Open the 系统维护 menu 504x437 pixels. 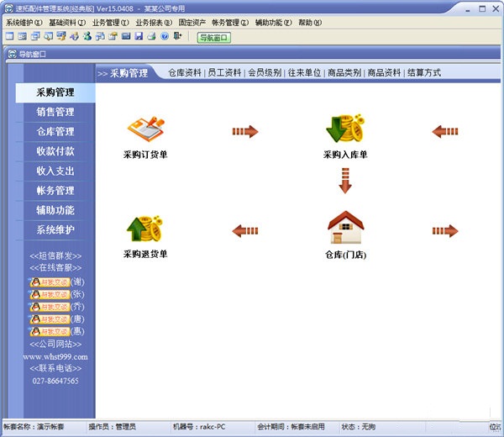(24, 23)
